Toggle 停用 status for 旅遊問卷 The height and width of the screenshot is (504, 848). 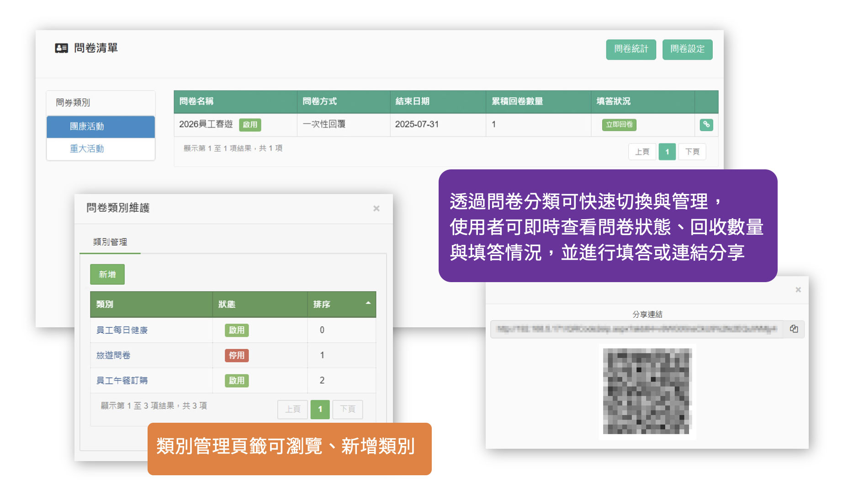(x=236, y=355)
